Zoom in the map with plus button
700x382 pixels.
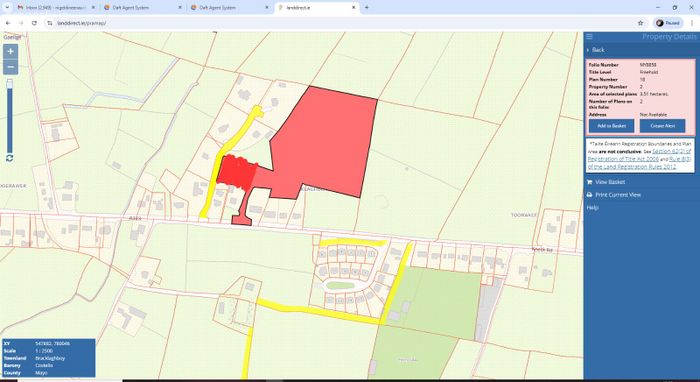[10, 51]
